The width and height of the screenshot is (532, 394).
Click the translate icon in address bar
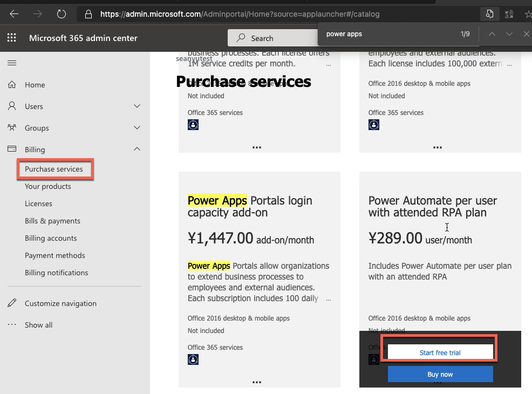click(x=509, y=14)
